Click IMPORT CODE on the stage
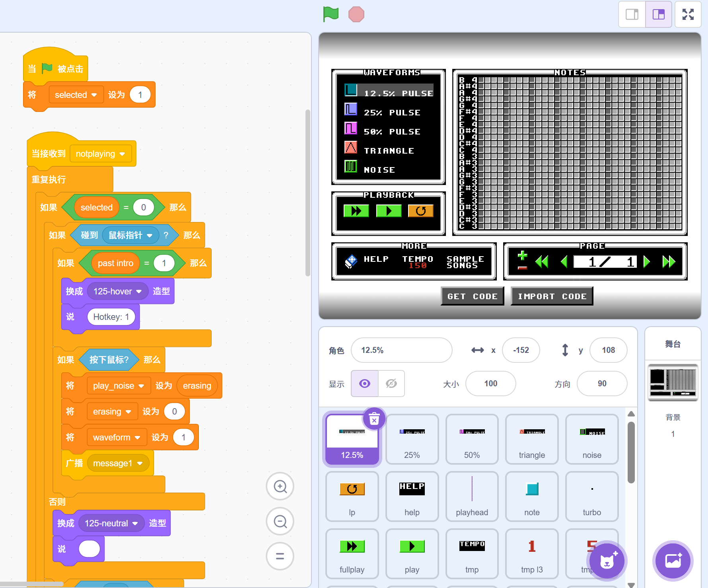This screenshot has width=708, height=588. 552,296
